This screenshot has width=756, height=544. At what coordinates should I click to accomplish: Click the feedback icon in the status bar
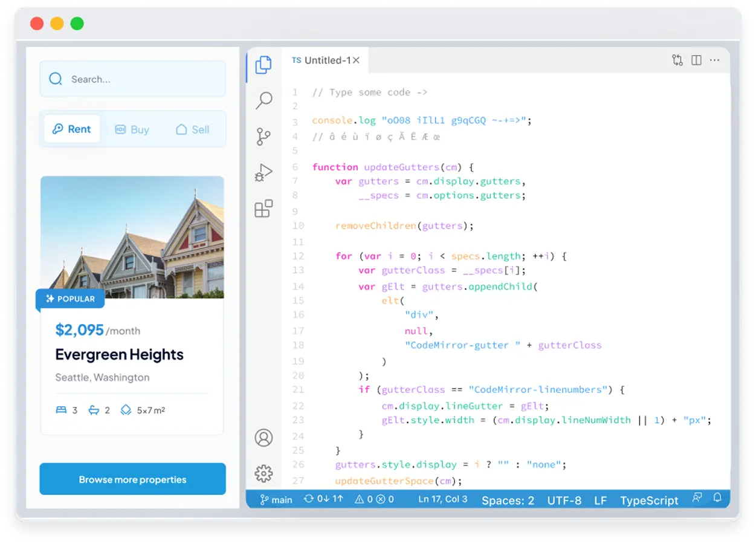[x=697, y=497]
